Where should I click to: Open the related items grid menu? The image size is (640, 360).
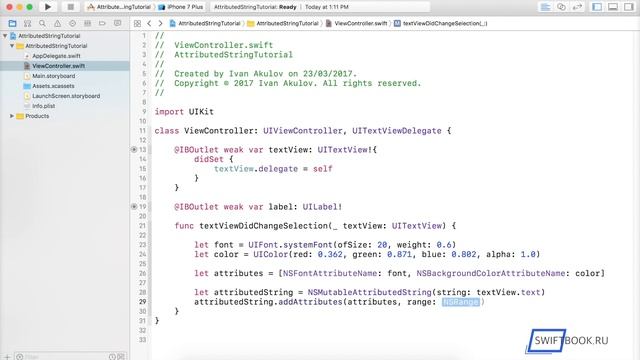tap(138, 23)
